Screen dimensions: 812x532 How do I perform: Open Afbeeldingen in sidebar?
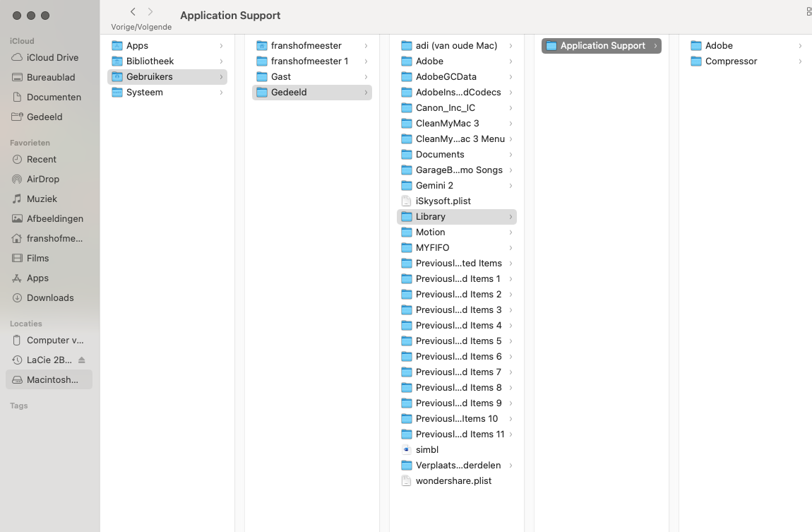pos(49,218)
